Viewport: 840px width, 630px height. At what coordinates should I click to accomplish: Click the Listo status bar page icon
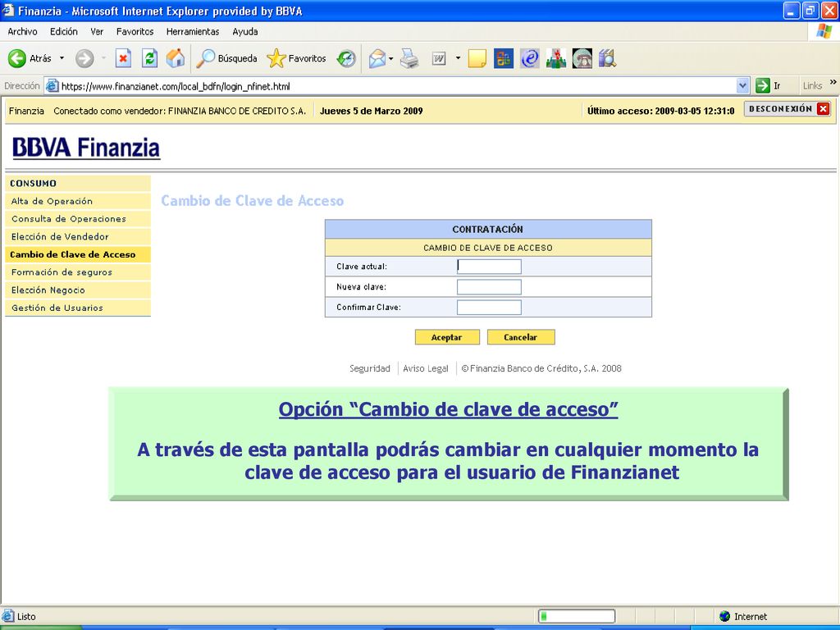[8, 616]
